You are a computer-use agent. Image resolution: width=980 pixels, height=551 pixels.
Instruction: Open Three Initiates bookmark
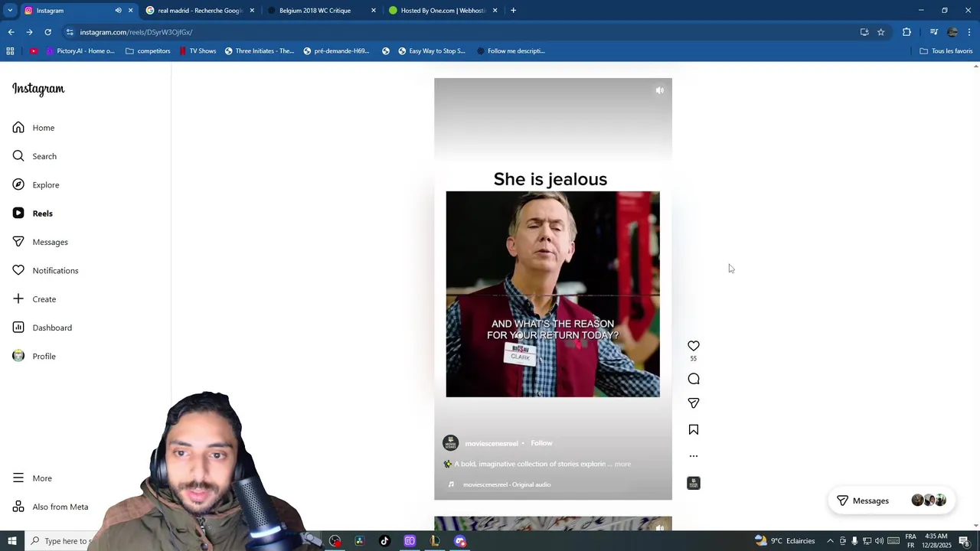pos(259,51)
